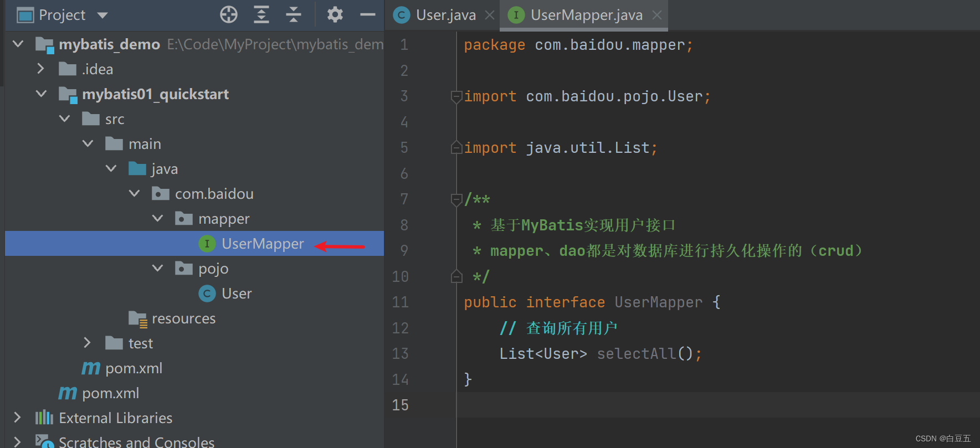Screen dimensions: 980x448
Task: Click the mybatis01_quickstart module icon
Action: (68, 94)
